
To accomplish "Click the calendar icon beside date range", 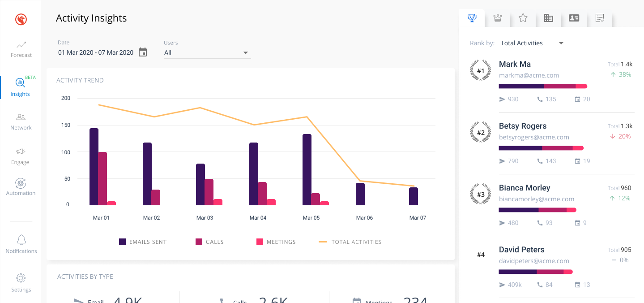I will click(143, 52).
